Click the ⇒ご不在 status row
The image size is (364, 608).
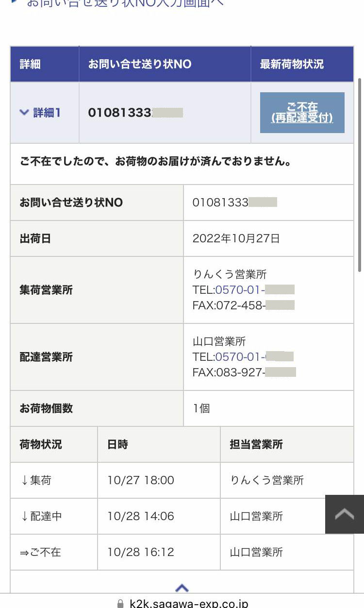tap(40, 552)
